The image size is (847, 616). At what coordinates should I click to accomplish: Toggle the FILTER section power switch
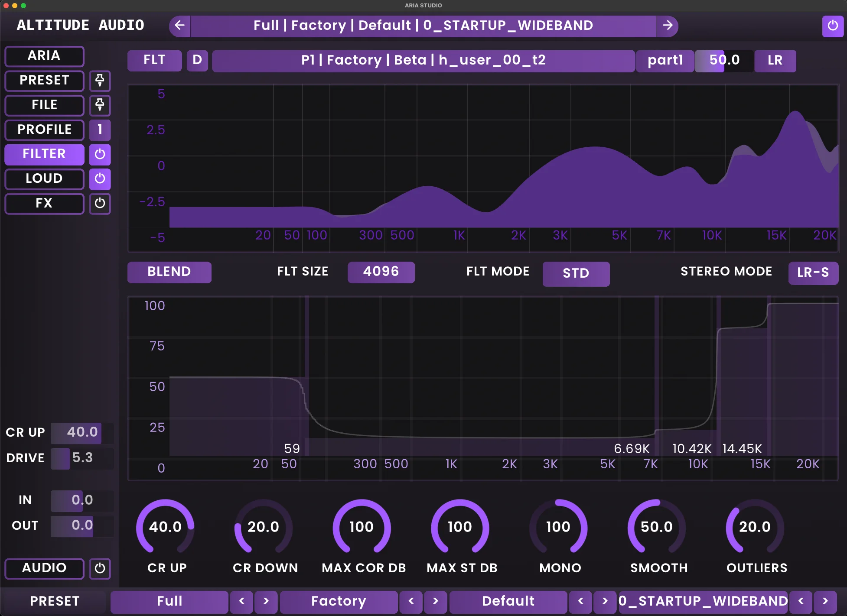[x=100, y=155]
